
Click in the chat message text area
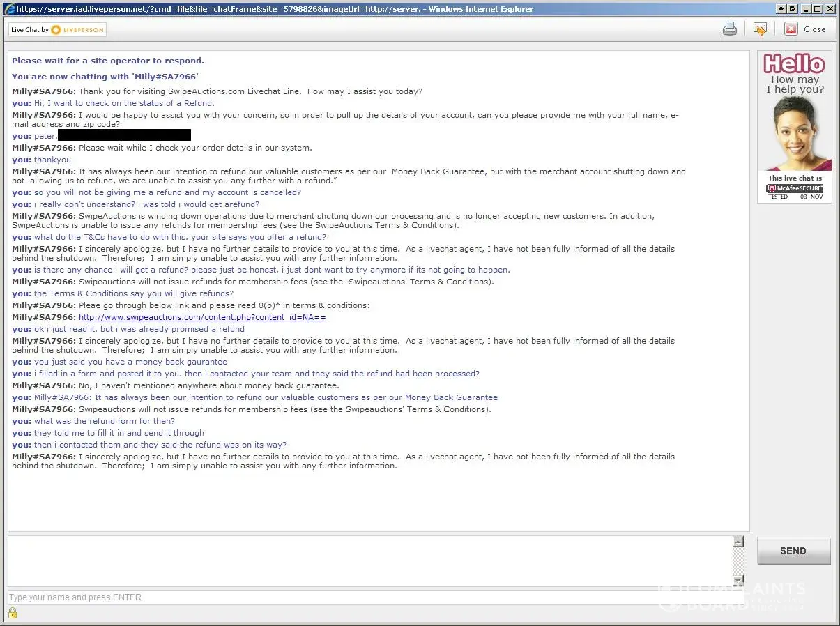[x=369, y=561]
